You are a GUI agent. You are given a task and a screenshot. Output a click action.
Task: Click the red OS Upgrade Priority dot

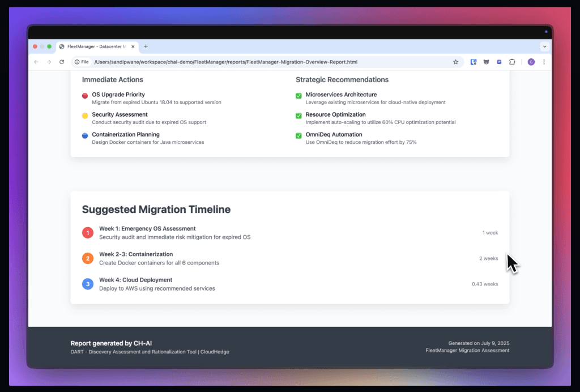click(x=85, y=96)
